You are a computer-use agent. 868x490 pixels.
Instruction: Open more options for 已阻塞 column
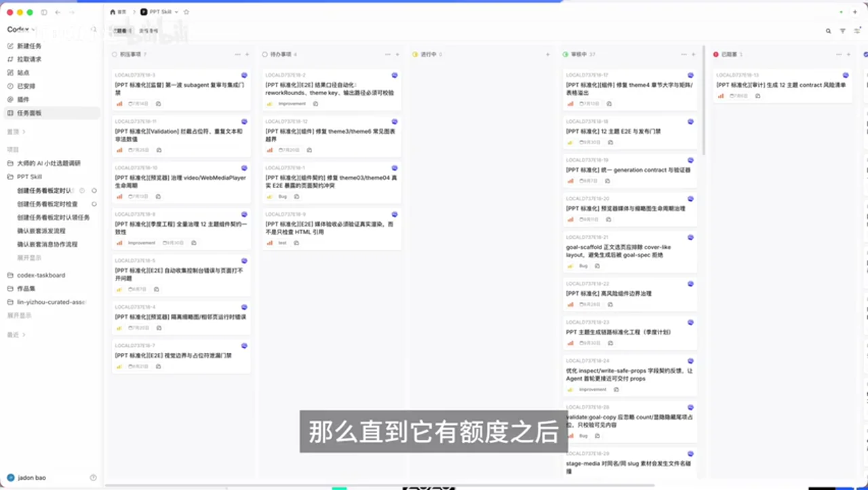coord(839,54)
